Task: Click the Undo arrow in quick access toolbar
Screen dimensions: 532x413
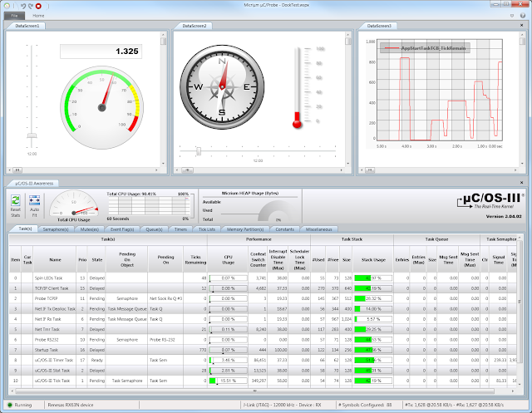Action: [22, 6]
